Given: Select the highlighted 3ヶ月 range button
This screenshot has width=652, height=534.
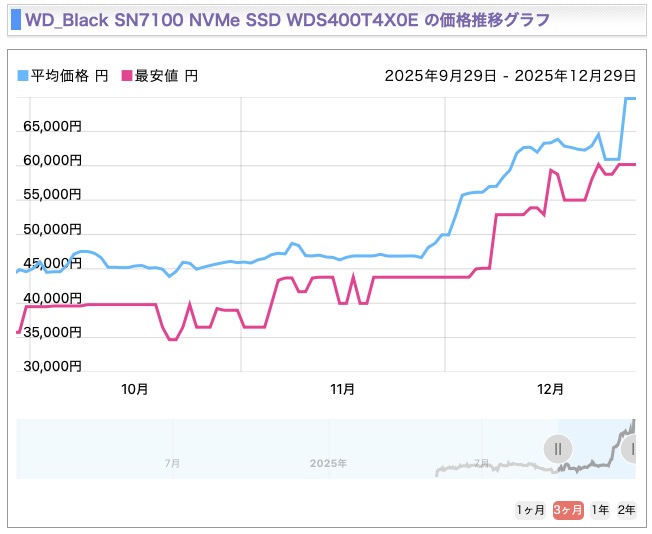Looking at the screenshot, I should (568, 510).
